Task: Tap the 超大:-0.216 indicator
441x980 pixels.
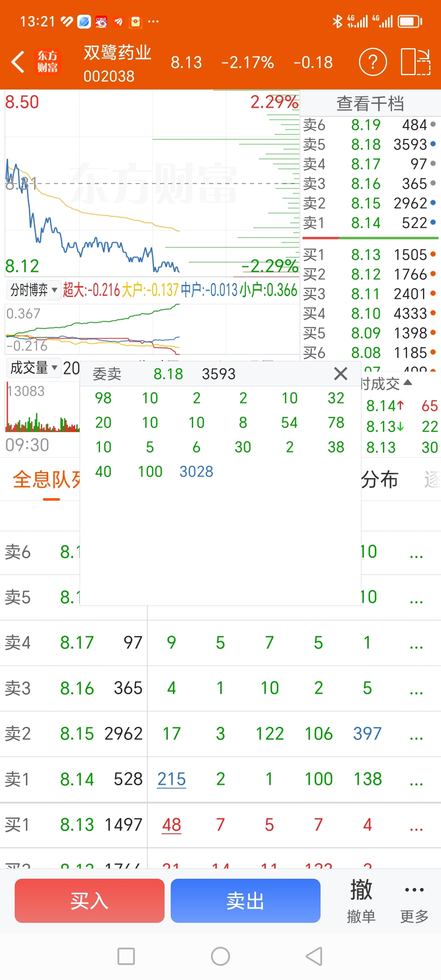Action: click(91, 290)
